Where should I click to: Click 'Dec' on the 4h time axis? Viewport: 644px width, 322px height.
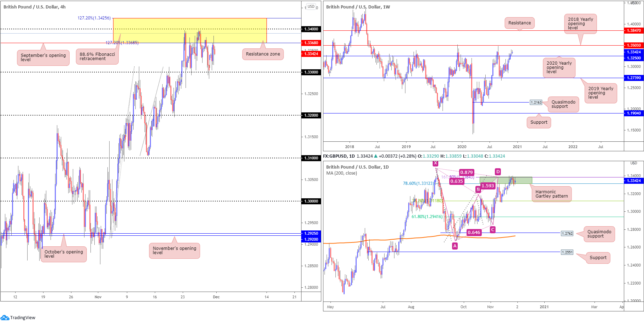pyautogui.click(x=216, y=297)
